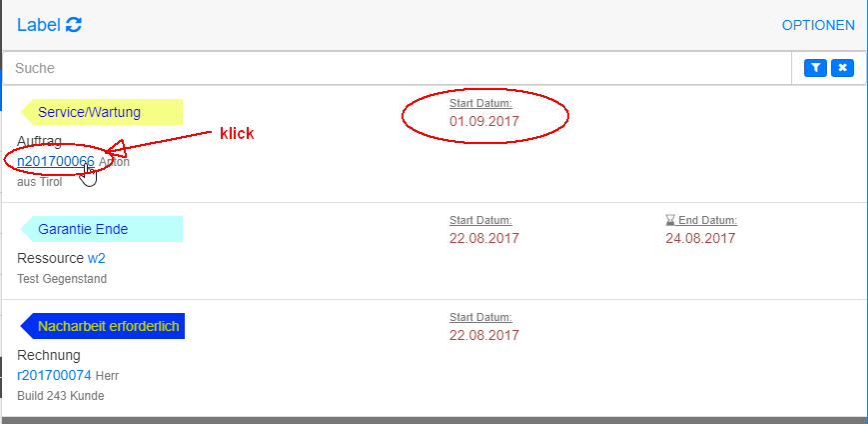The height and width of the screenshot is (424, 868).
Task: Click End Datum value 24.08.2017
Action: click(700, 238)
